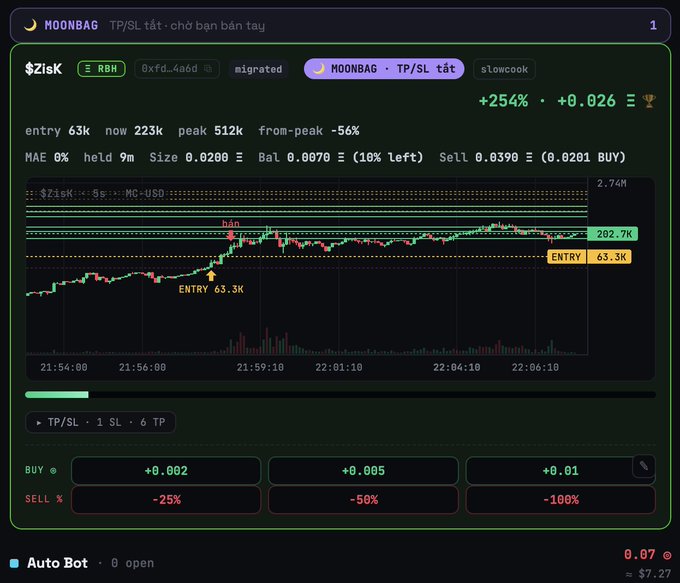The image size is (680, 583).
Task: Expand the TP/SL · 1 SL · 6 TP section
Action: (x=101, y=422)
